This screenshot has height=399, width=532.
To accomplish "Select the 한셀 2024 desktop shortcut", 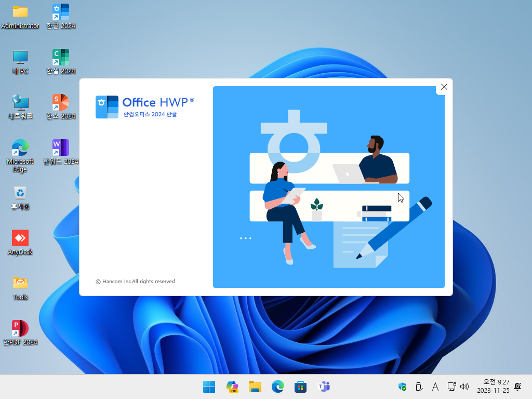I will (x=61, y=62).
